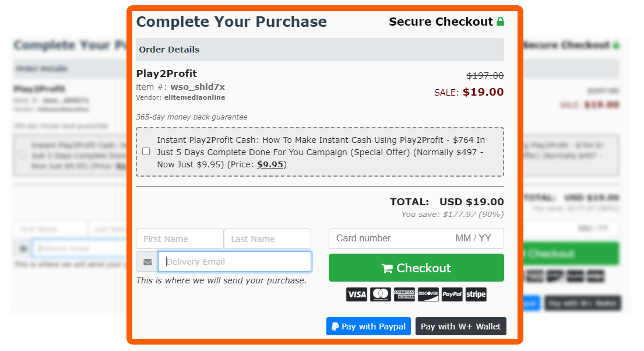
Task: Click the green Checkout button
Action: (416, 268)
